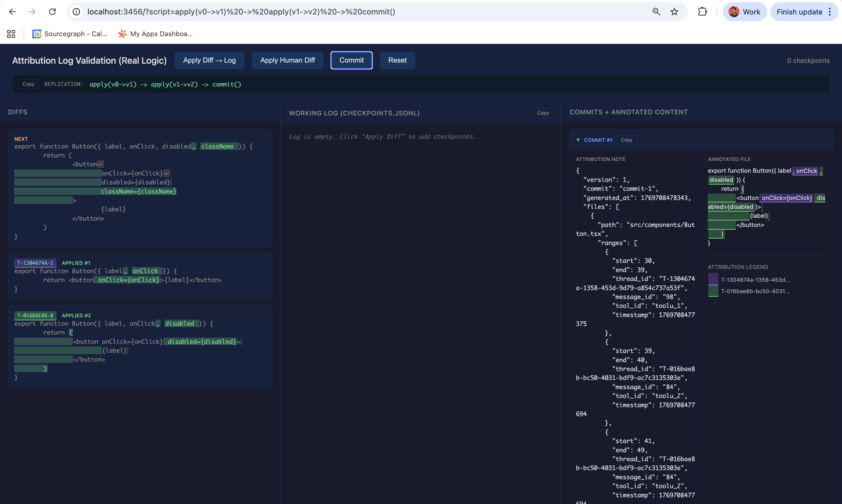Copy the working log with its Copy button

(542, 113)
